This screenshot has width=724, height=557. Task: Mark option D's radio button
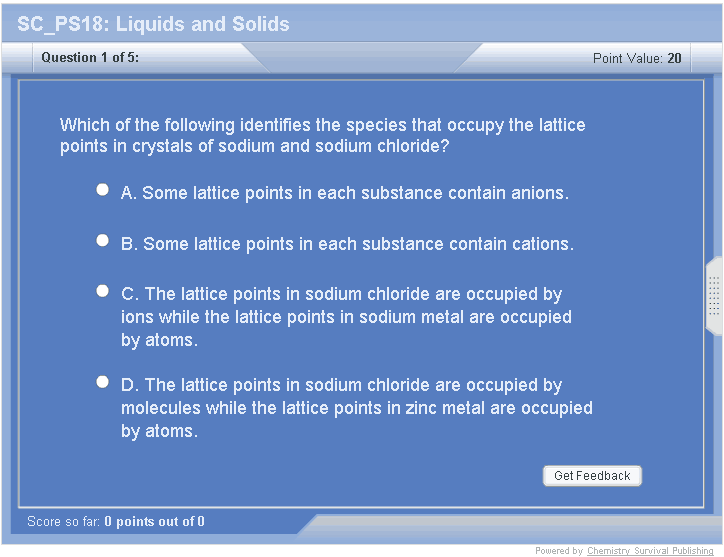pos(102,382)
